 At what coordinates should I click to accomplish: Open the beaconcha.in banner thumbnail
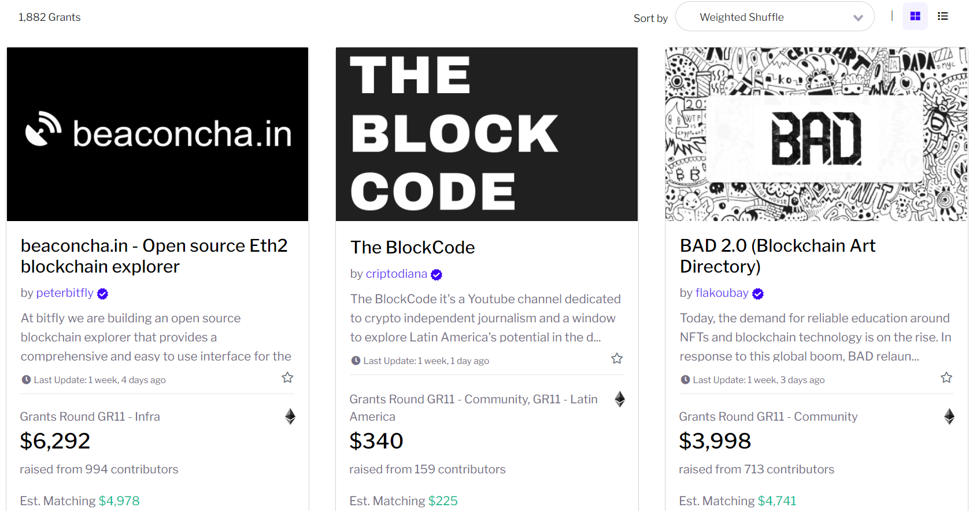coord(157,134)
